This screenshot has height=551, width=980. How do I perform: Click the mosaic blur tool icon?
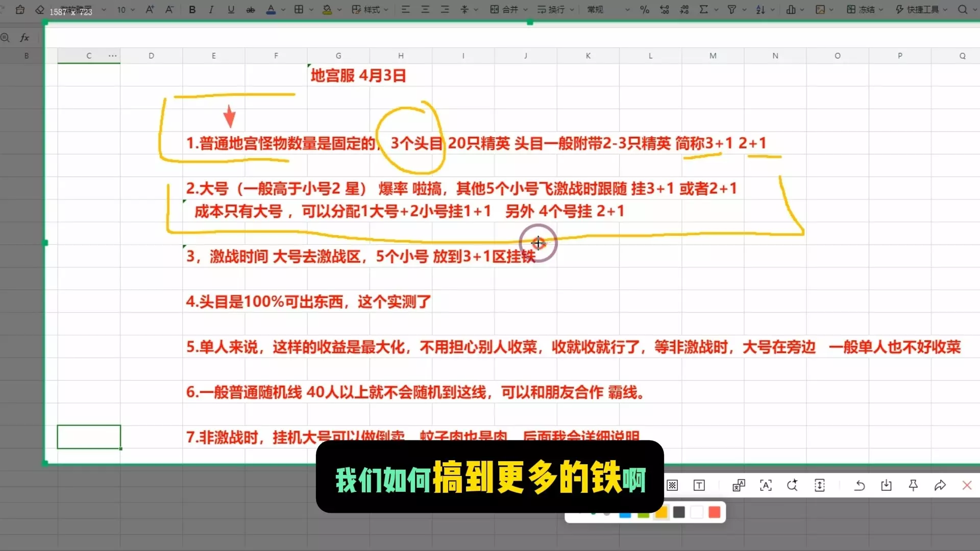coord(672,485)
